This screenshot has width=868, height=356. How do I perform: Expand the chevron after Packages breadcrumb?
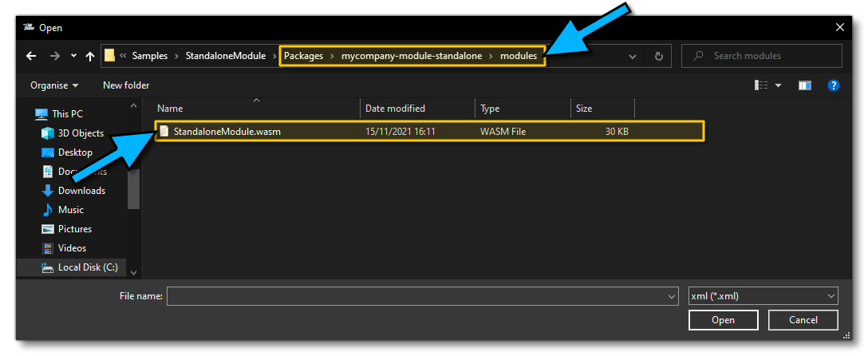[332, 56]
